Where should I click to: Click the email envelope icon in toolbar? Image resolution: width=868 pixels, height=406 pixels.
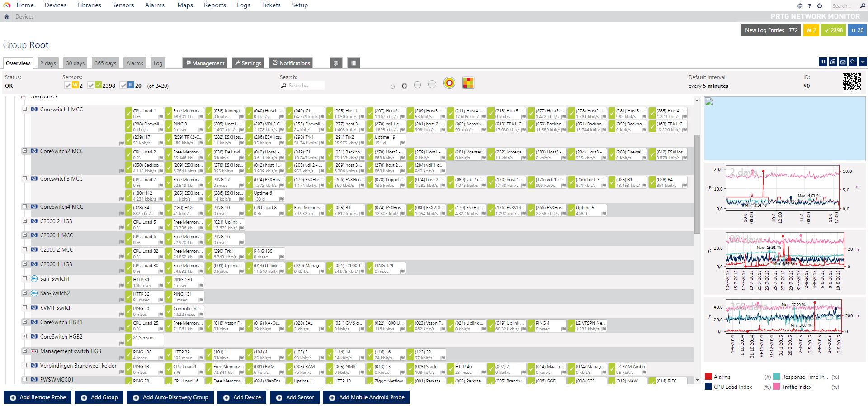843,62
